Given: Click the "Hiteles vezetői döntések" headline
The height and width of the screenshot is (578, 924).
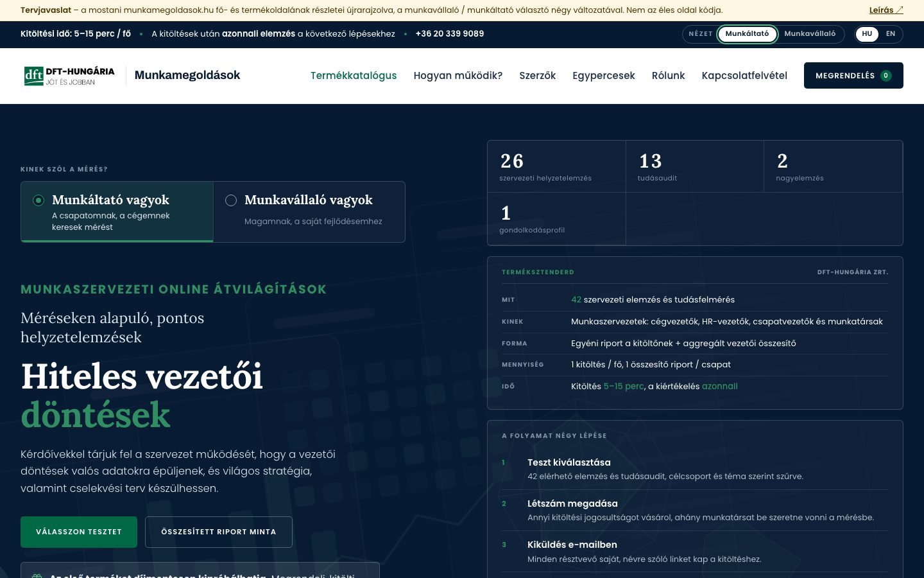Looking at the screenshot, I should click(142, 396).
